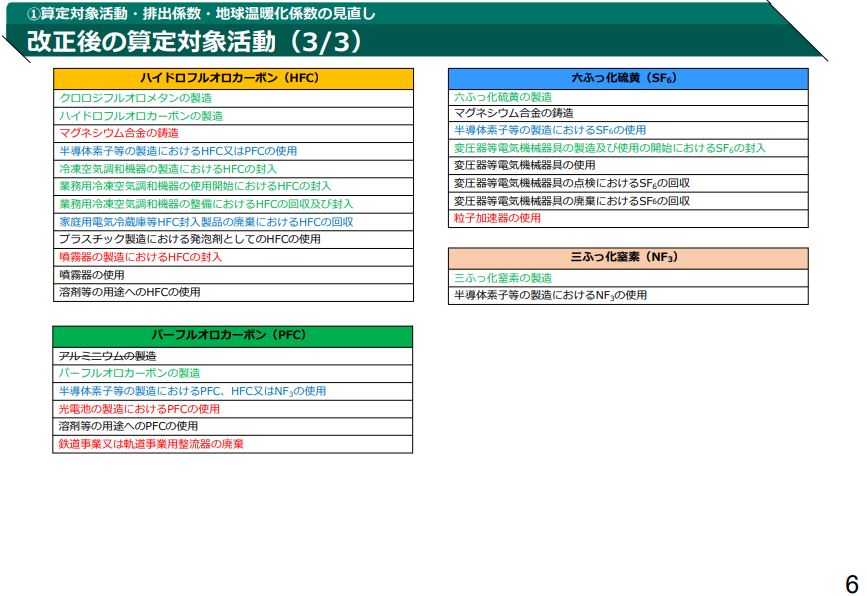Click the slide title 改正後の算定対象活動（3/3）
The width and height of the screenshot is (867, 596).
(194, 41)
